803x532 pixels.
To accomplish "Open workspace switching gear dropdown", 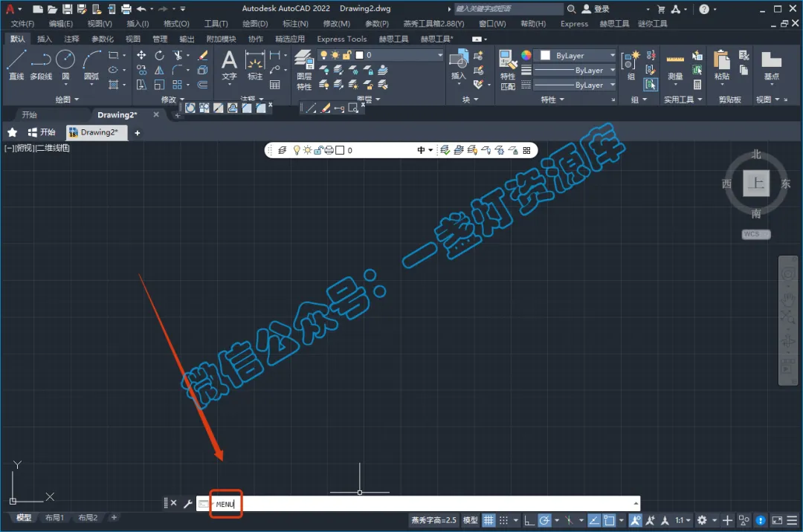I will coord(707,520).
